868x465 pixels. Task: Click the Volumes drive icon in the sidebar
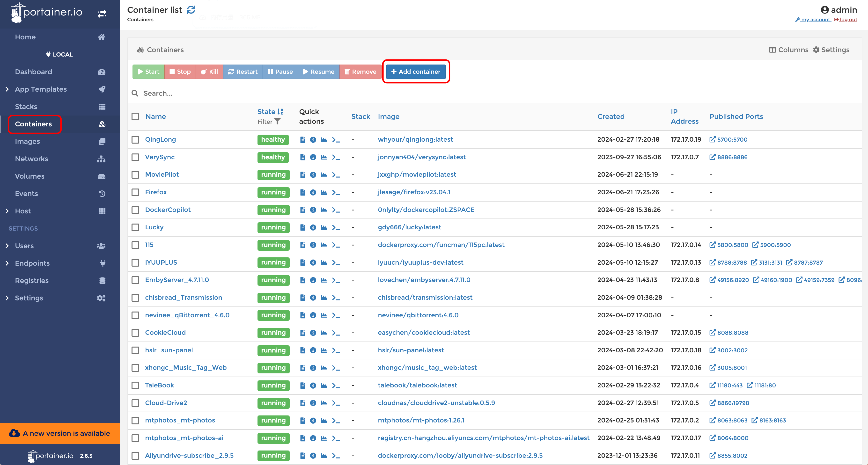[x=101, y=176]
